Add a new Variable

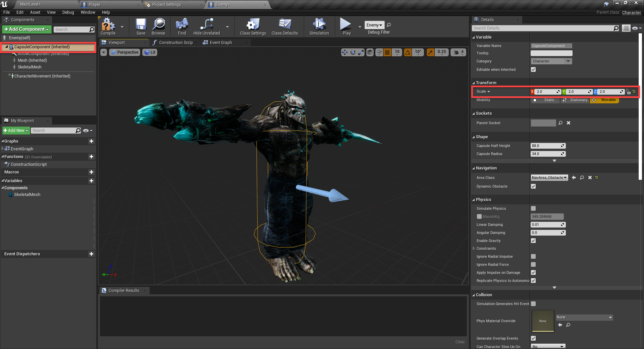(x=91, y=181)
